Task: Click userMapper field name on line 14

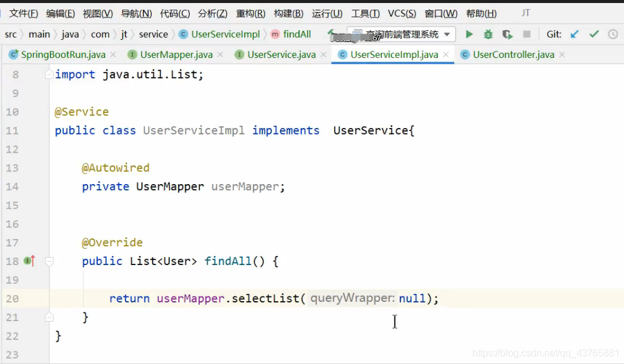Action: [245, 187]
